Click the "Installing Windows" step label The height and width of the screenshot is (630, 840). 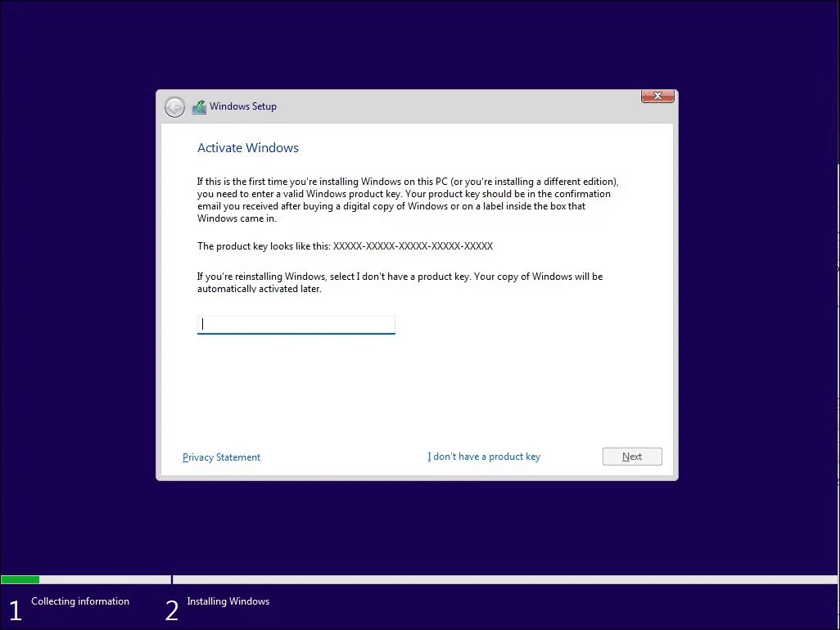(228, 601)
